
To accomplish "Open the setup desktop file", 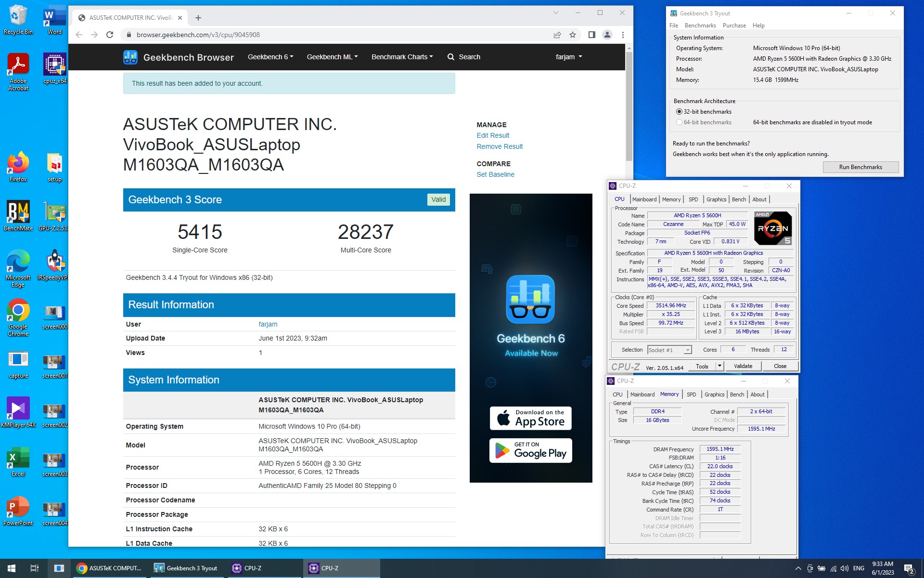I will pos(54,167).
